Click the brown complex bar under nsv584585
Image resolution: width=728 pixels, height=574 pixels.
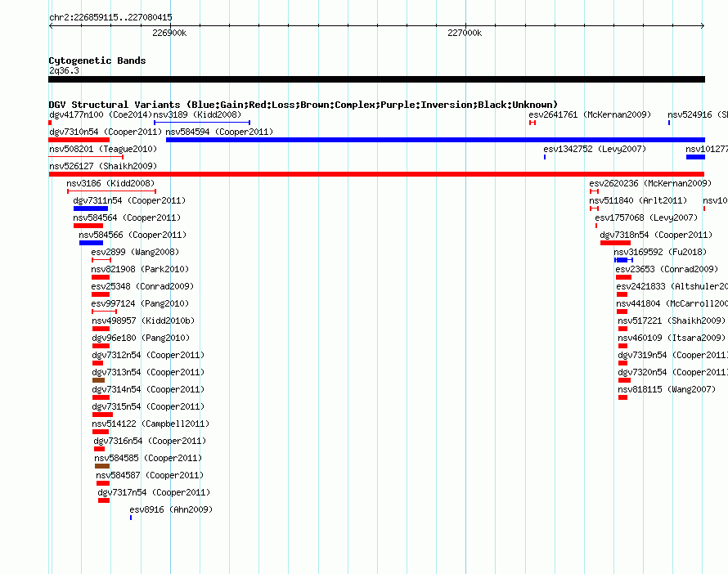(x=102, y=466)
